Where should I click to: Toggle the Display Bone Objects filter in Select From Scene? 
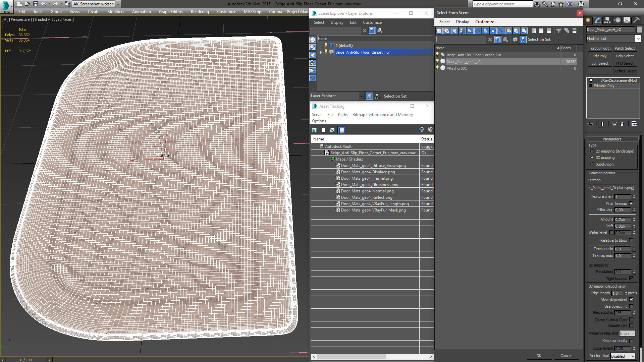pos(501,31)
